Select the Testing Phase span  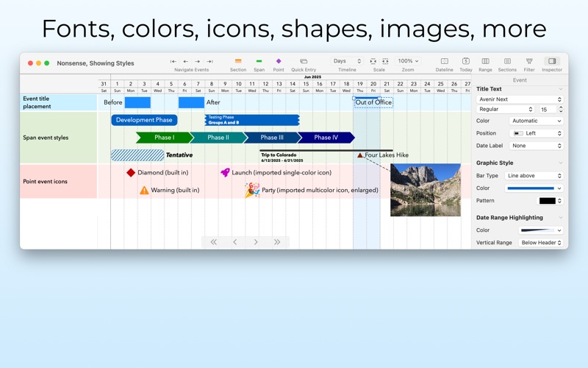(x=252, y=120)
